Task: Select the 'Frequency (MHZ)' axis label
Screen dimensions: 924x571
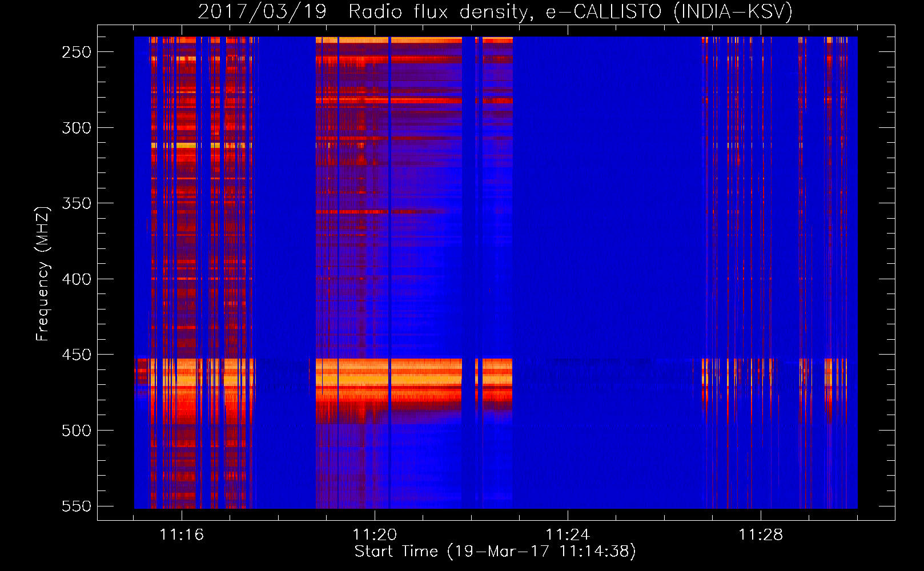Action: (43, 274)
